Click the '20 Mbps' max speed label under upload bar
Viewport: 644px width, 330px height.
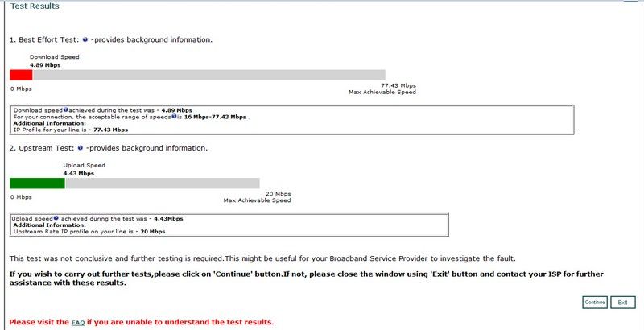click(x=278, y=194)
